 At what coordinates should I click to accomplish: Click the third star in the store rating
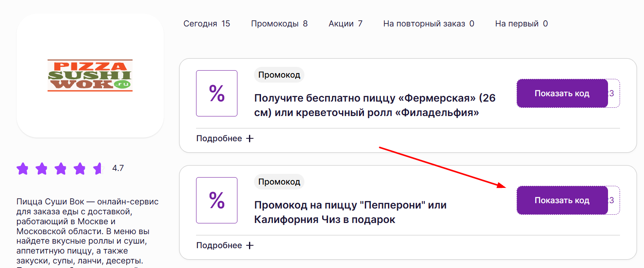point(60,168)
